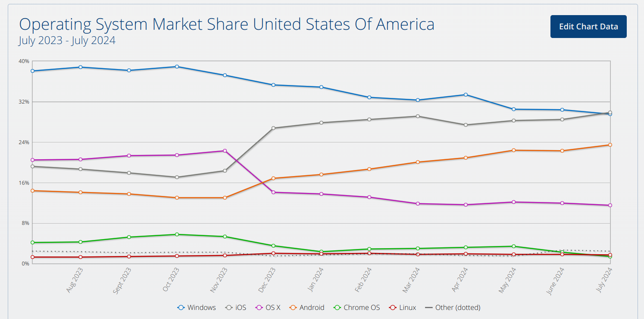Select the iOS data point at Dec 2023

click(x=273, y=128)
